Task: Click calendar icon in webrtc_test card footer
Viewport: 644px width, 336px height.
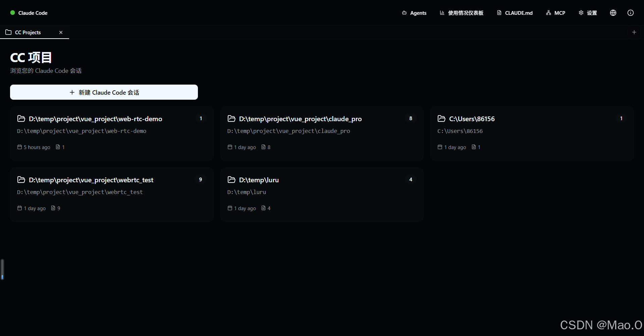Action: [x=19, y=208]
